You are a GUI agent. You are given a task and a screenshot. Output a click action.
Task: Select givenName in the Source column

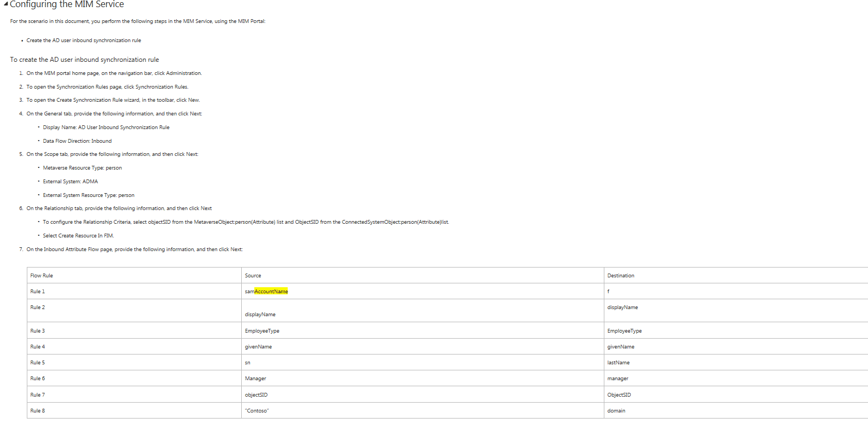coord(258,347)
